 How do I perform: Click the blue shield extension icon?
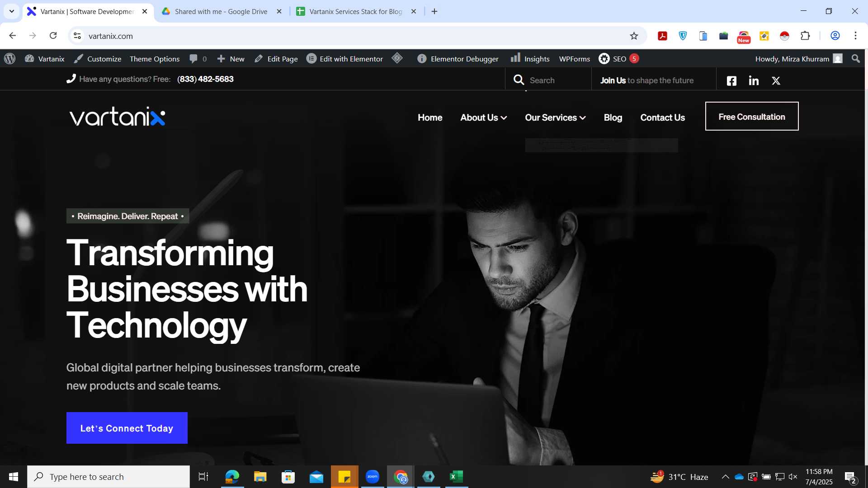[683, 36]
